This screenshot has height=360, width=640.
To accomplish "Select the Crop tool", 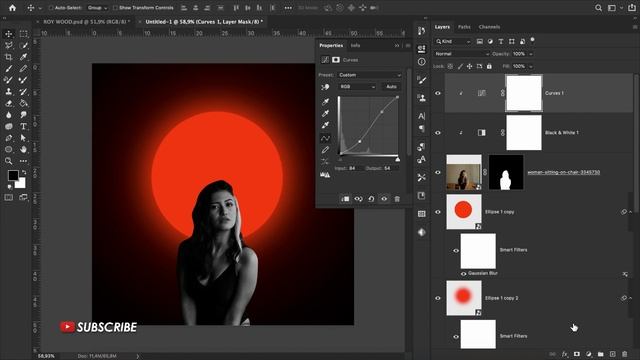I will (x=9, y=57).
